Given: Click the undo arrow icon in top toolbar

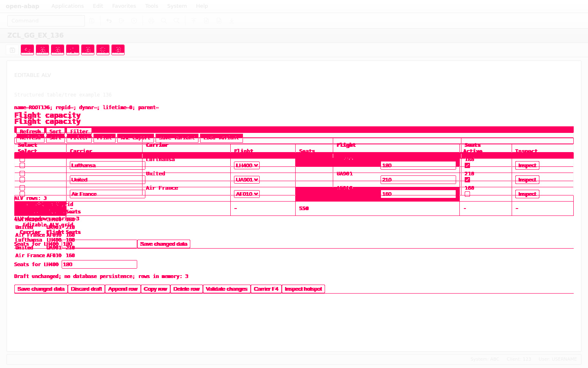Looking at the screenshot, I should [x=109, y=21].
